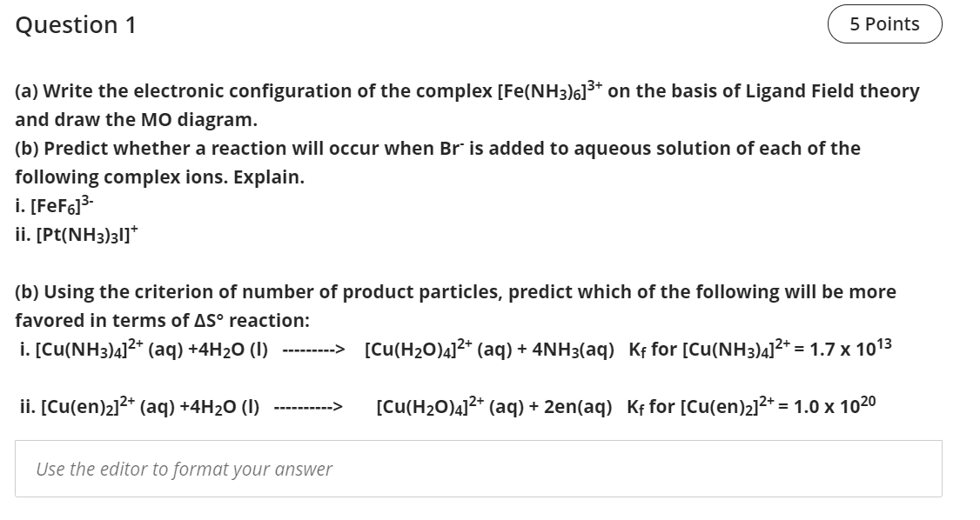This screenshot has width=980, height=520.
Task: Click the instruction about MO diagram
Action: click(135, 119)
